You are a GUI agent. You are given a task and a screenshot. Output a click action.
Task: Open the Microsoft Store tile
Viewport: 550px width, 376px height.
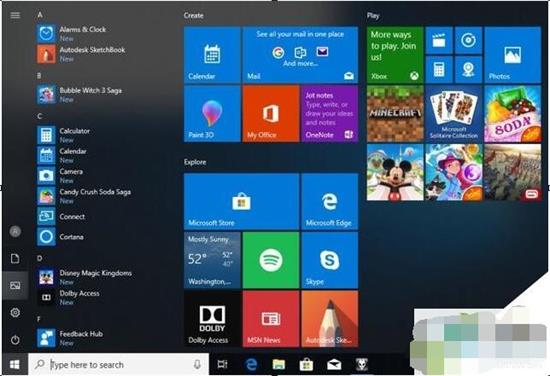(242, 201)
